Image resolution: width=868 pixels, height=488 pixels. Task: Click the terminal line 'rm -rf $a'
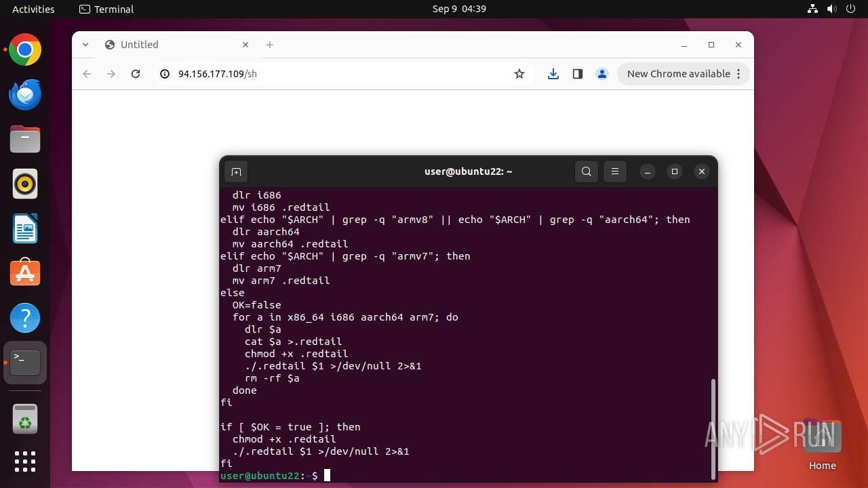coord(271,378)
